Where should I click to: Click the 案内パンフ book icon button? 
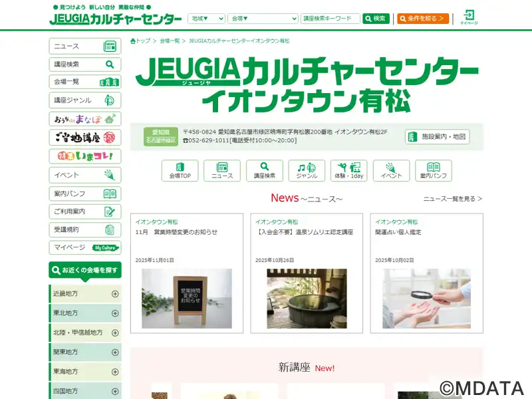[434, 171]
